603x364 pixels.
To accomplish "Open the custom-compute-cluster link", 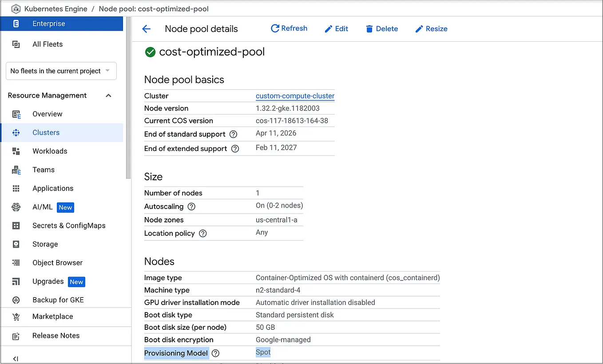I will (x=295, y=96).
